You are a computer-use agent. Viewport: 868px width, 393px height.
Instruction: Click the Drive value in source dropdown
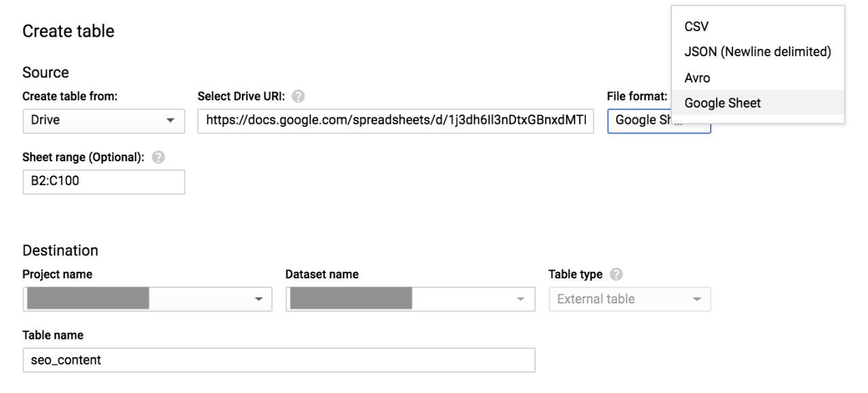click(45, 120)
